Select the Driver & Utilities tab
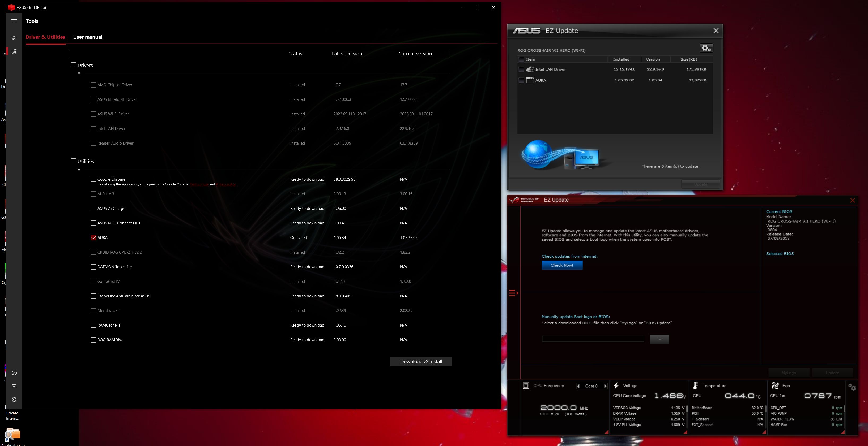The image size is (868, 446). [45, 37]
